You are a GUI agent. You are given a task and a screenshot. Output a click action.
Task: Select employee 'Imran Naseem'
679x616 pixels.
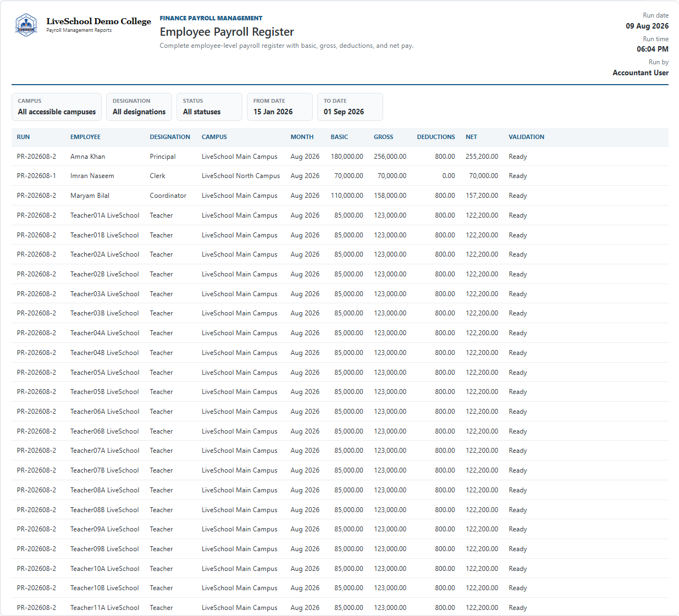tap(92, 176)
